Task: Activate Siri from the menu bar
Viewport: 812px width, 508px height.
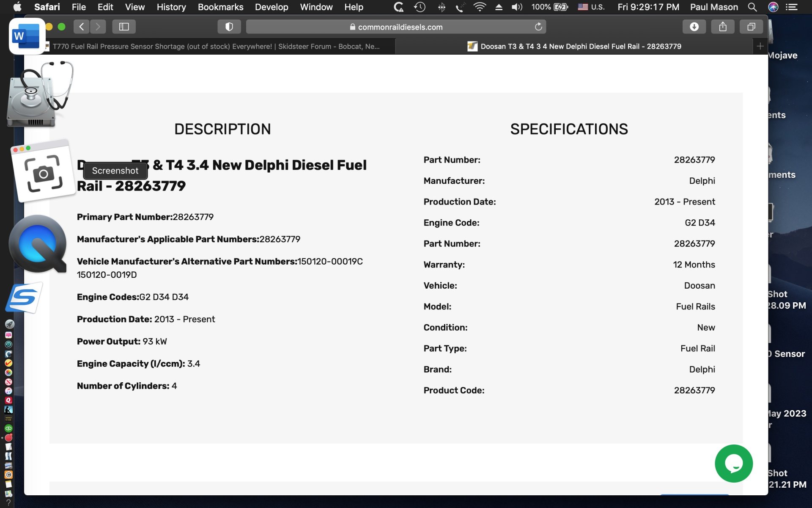Action: pos(773,7)
